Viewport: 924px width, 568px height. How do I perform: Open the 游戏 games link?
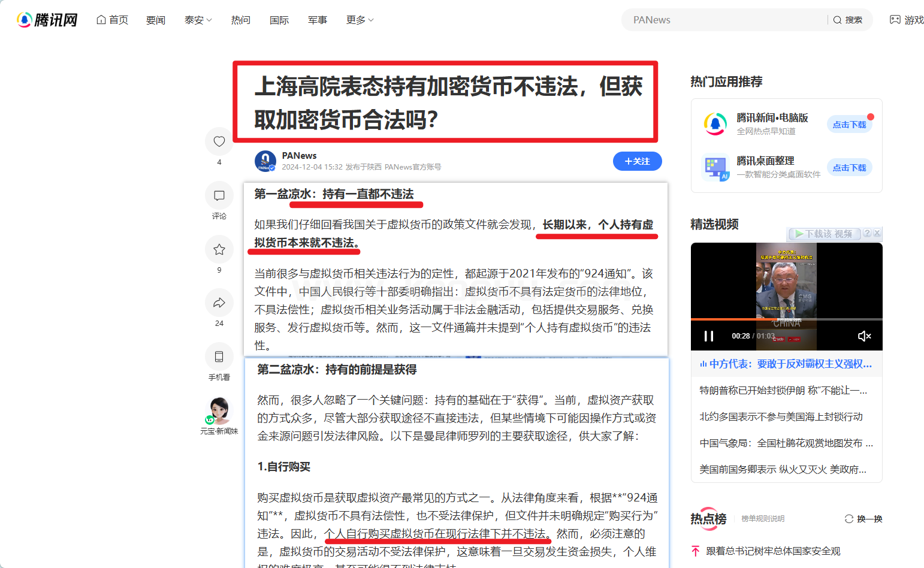point(907,20)
